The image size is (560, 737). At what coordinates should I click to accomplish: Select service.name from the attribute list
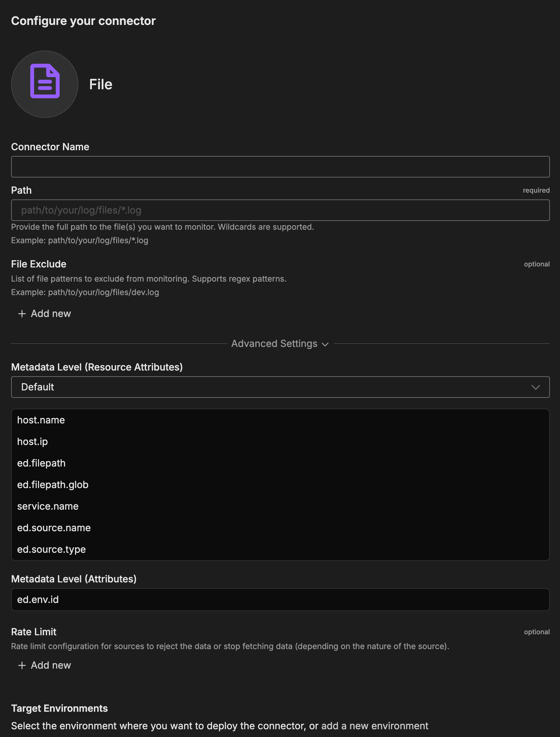48,506
